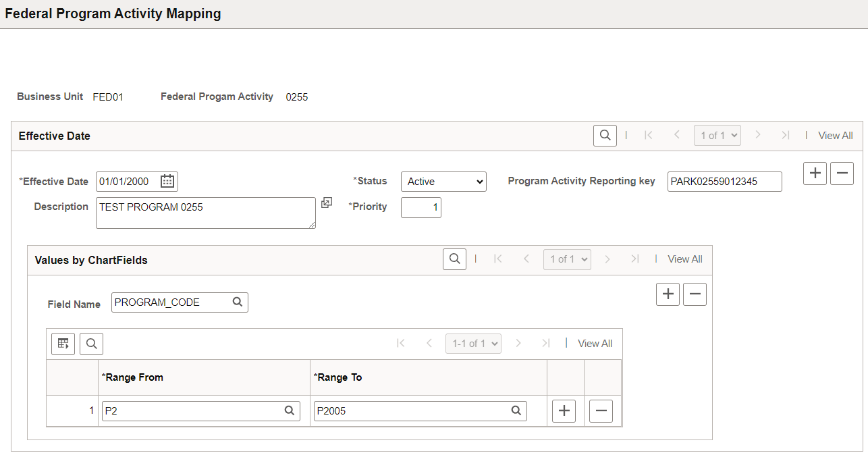The height and width of the screenshot is (453, 868).
Task: Open the lookup for Field Name PROGRAM_CODE
Action: coord(238,302)
